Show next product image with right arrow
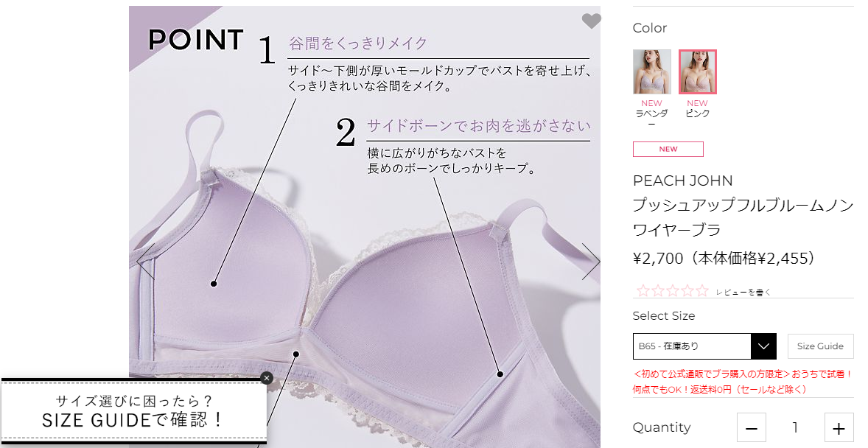 (x=591, y=261)
